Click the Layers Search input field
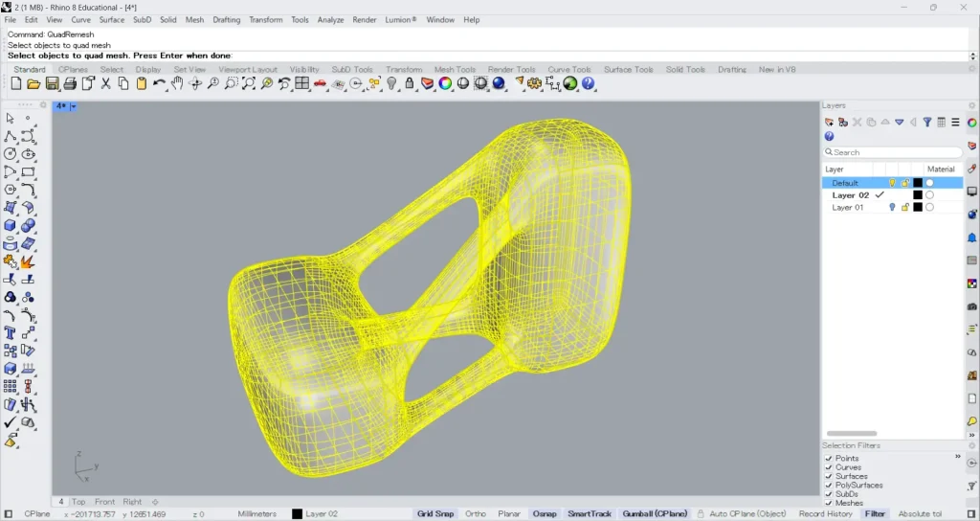 [x=893, y=152]
